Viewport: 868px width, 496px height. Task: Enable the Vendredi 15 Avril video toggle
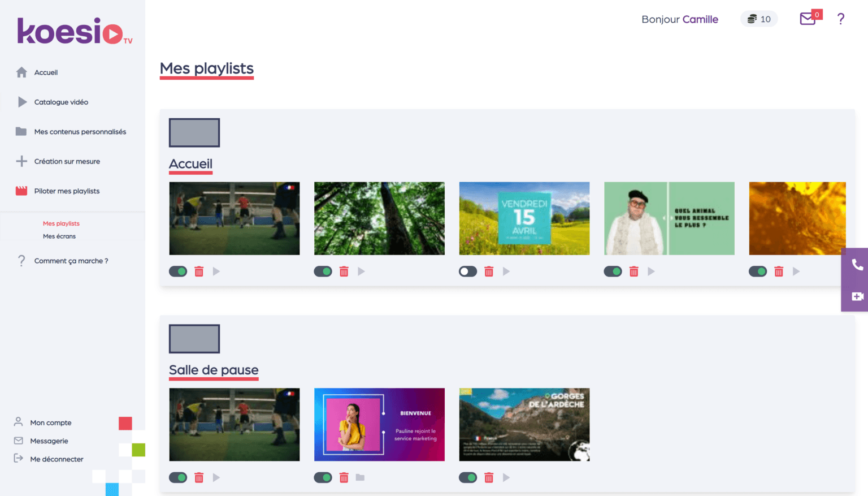pos(468,271)
